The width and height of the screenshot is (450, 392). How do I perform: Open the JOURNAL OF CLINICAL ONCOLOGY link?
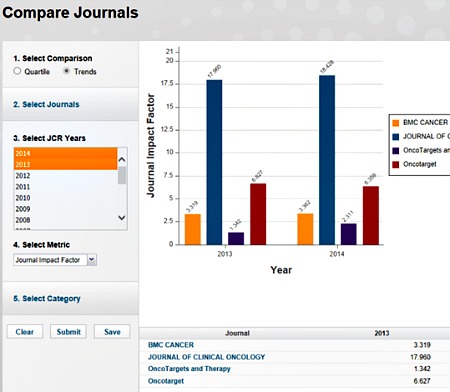pyautogui.click(x=206, y=357)
